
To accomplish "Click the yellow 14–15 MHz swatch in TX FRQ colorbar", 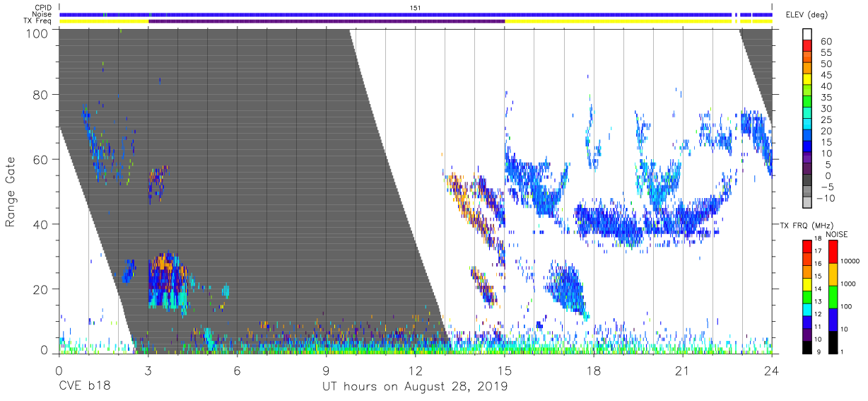I will click(808, 283).
